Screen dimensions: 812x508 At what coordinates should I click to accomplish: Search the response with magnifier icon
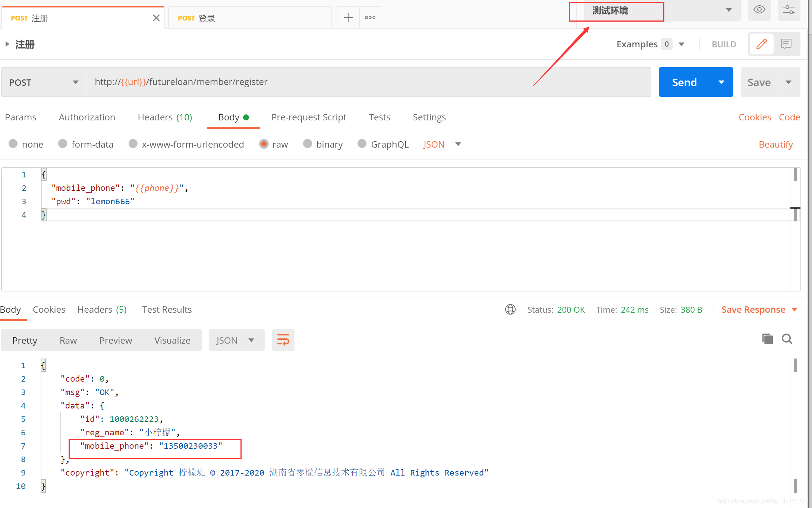787,339
